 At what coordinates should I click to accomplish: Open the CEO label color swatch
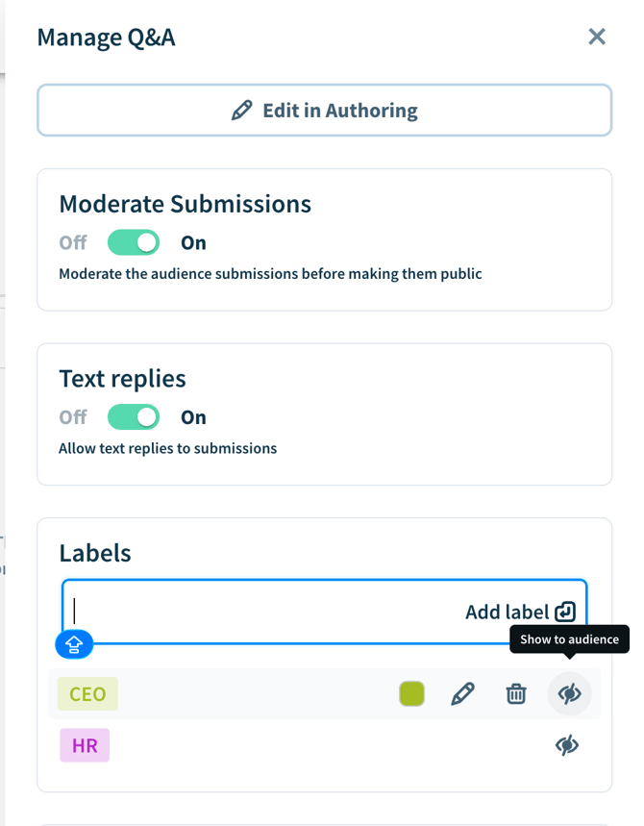click(411, 693)
